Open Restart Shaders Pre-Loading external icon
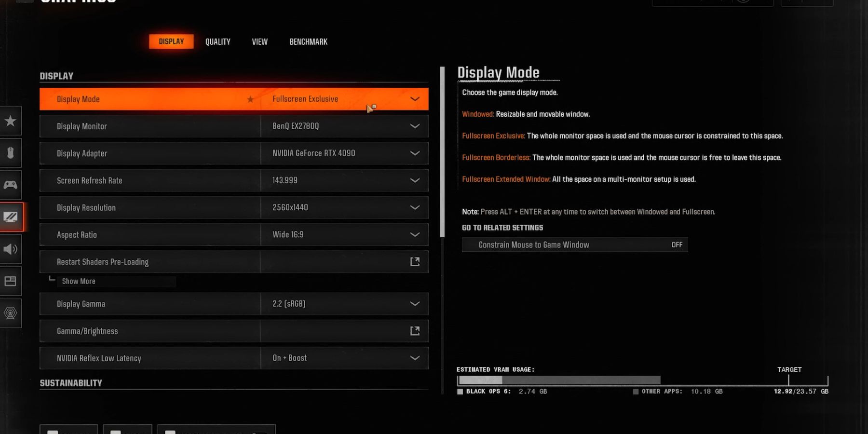The image size is (868, 434). pyautogui.click(x=415, y=262)
